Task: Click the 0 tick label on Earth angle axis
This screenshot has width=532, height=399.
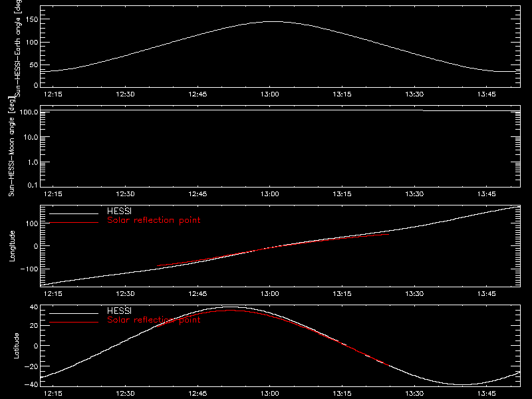Action: click(36, 85)
